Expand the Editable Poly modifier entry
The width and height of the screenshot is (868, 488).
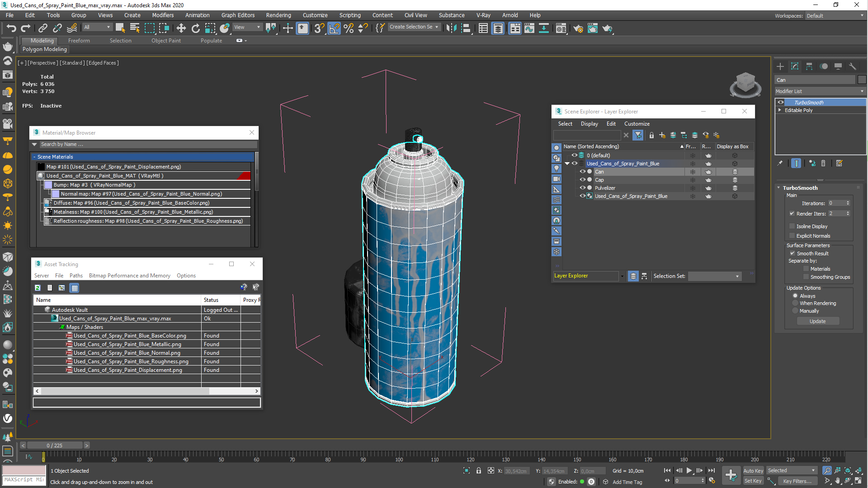[x=780, y=110]
